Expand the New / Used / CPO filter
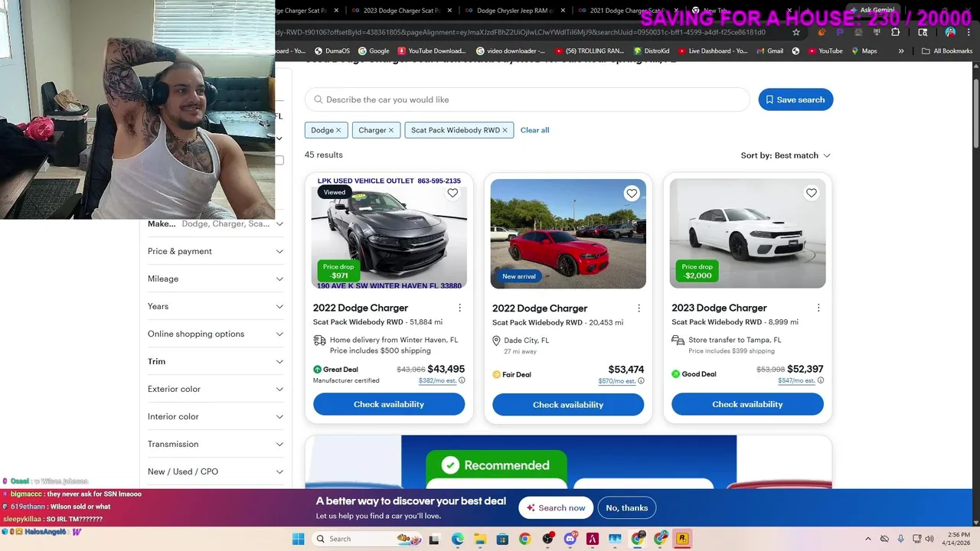The width and height of the screenshot is (980, 551). tap(215, 471)
